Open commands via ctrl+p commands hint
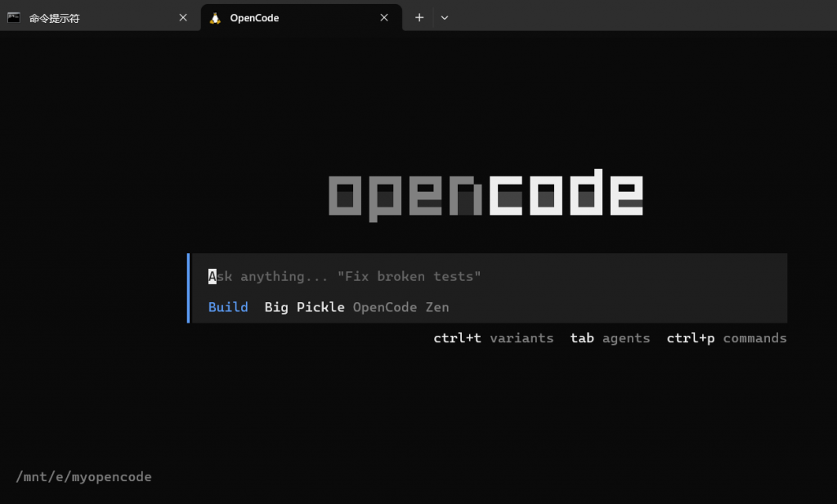This screenshot has width=837, height=504. point(726,338)
